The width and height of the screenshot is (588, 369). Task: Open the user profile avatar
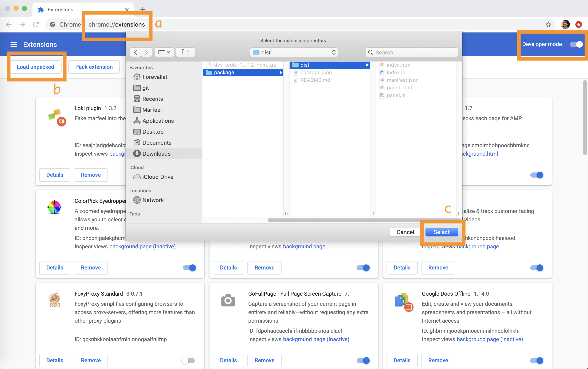pos(565,24)
